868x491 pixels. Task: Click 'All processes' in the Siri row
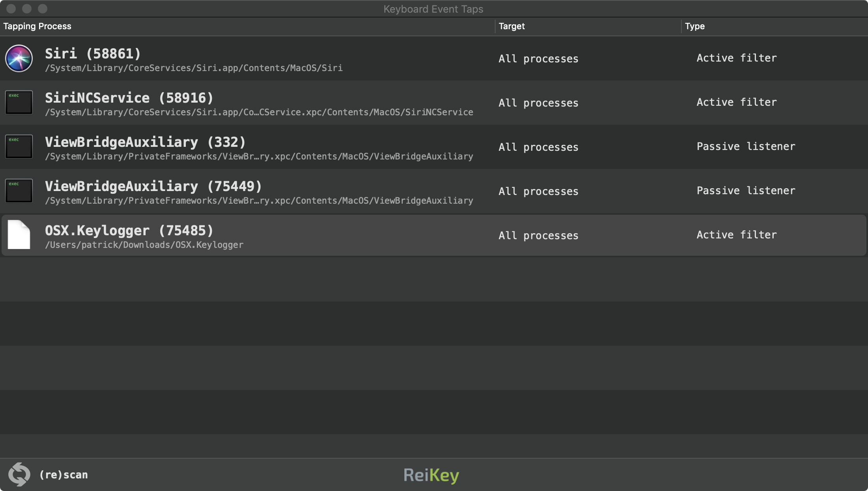coord(539,59)
